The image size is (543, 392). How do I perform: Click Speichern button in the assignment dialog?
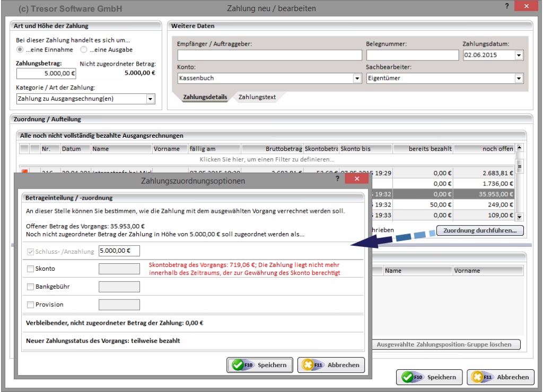[x=260, y=364]
